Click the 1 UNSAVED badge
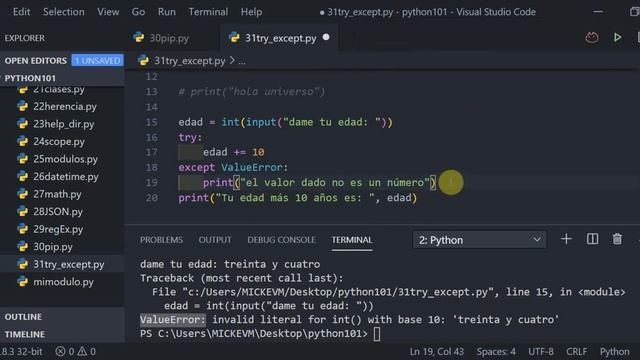Viewport: 640px width, 360px height. [x=98, y=60]
